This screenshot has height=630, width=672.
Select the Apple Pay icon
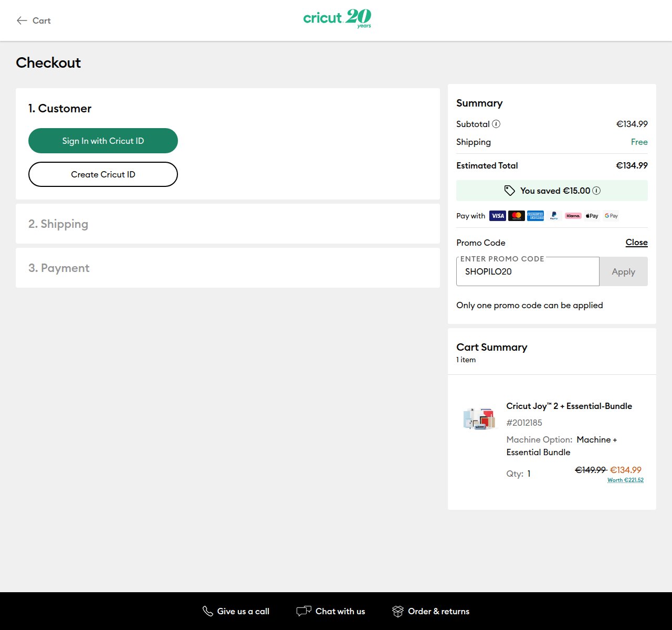592,216
